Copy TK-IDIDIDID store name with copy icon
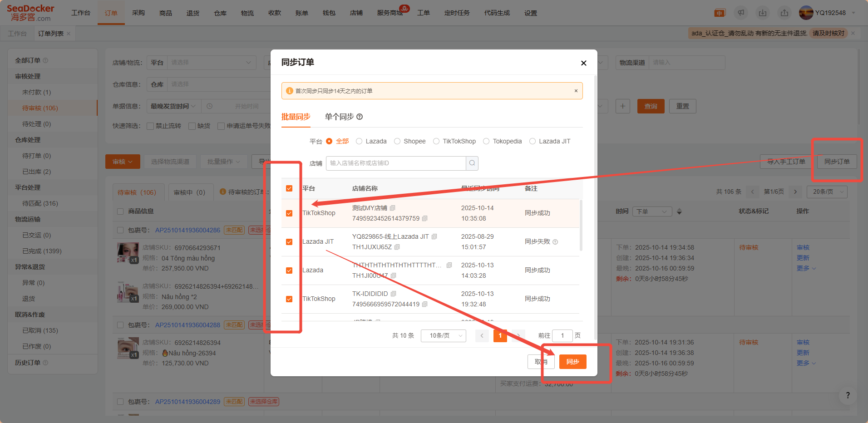The height and width of the screenshot is (423, 868). click(394, 294)
